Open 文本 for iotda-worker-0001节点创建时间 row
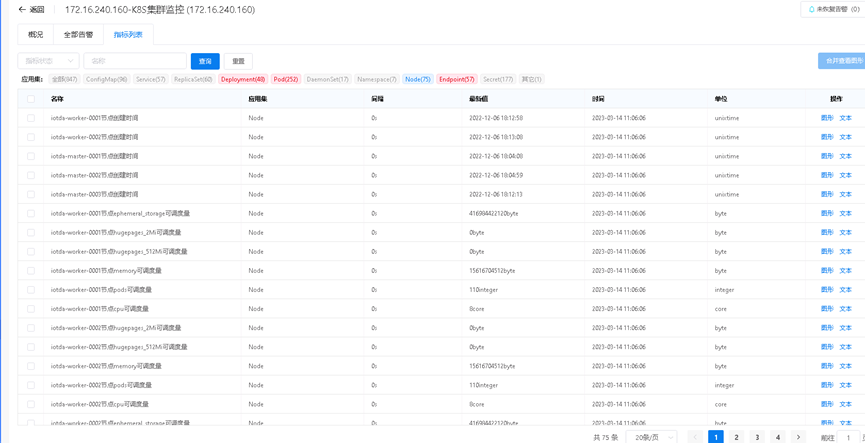The height and width of the screenshot is (443, 865). coord(845,118)
